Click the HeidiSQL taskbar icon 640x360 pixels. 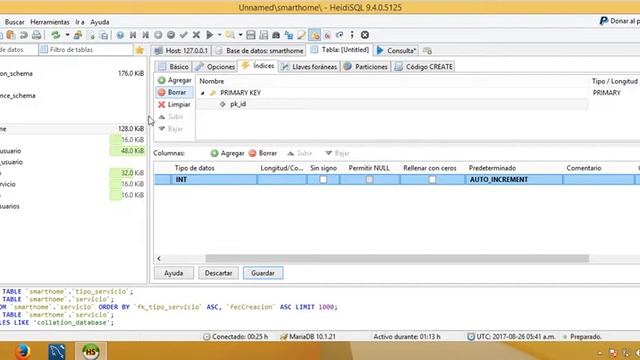[91, 351]
